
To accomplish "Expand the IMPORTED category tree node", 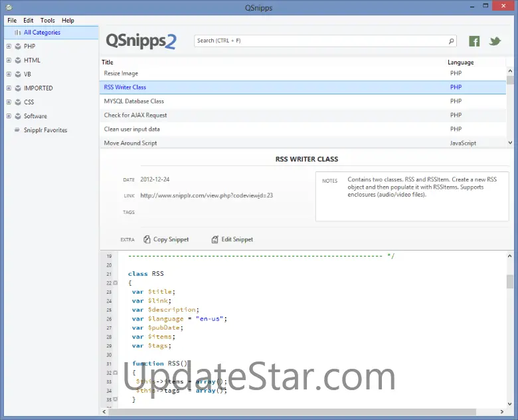I will (x=9, y=88).
